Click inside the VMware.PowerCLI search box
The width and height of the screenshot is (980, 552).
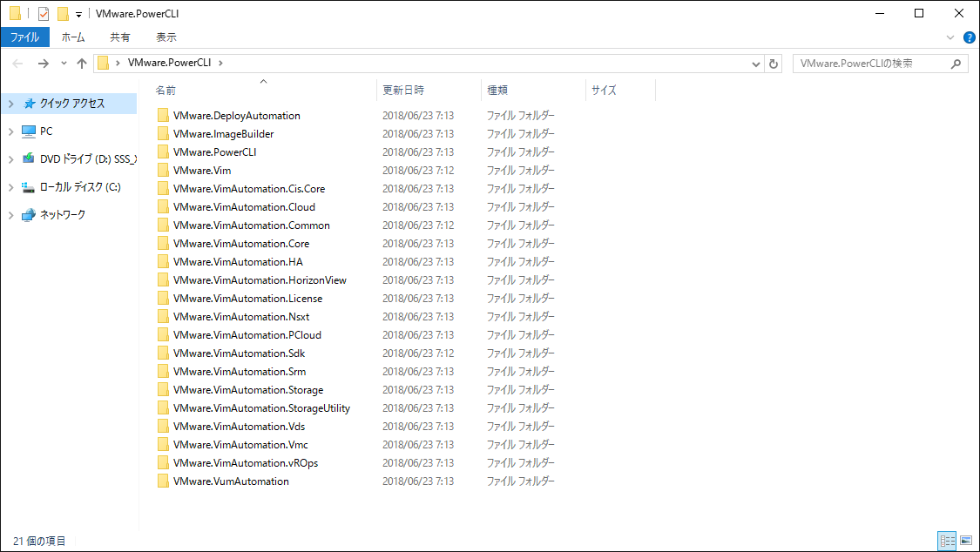(x=871, y=63)
